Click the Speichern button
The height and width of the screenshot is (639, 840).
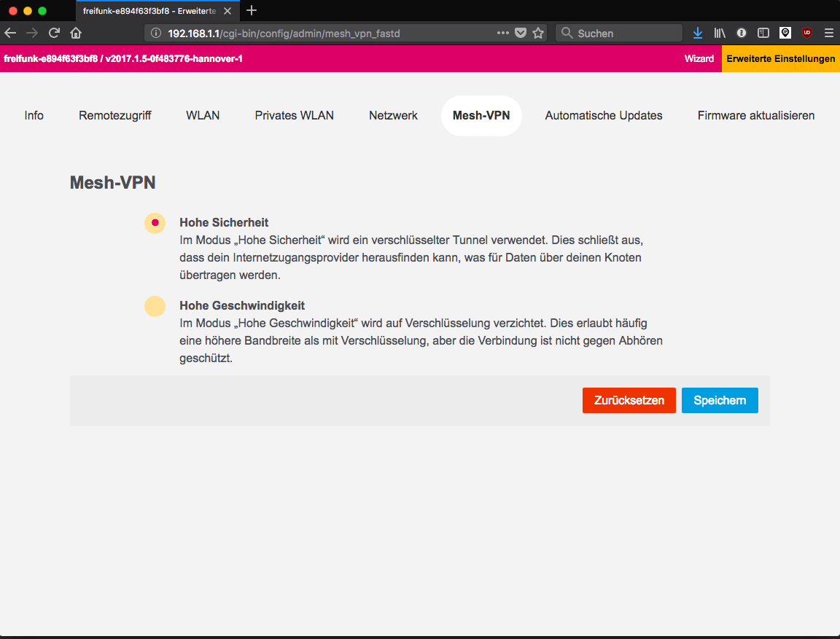tap(719, 401)
